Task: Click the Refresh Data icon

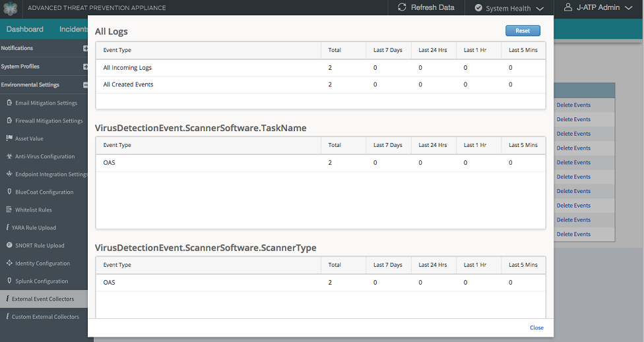Action: pos(402,8)
